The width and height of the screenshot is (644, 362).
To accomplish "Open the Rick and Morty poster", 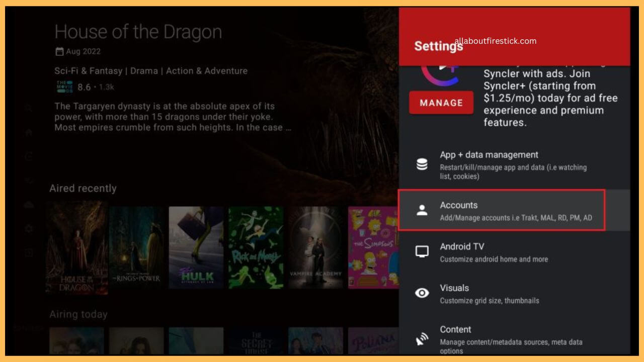I will (256, 248).
